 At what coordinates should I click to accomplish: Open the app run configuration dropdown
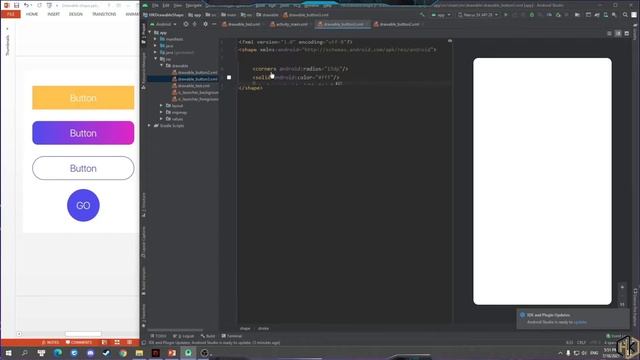point(441,15)
